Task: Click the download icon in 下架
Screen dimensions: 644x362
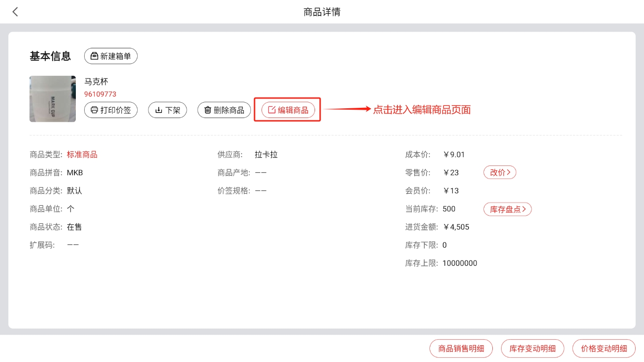Action: pos(159,110)
